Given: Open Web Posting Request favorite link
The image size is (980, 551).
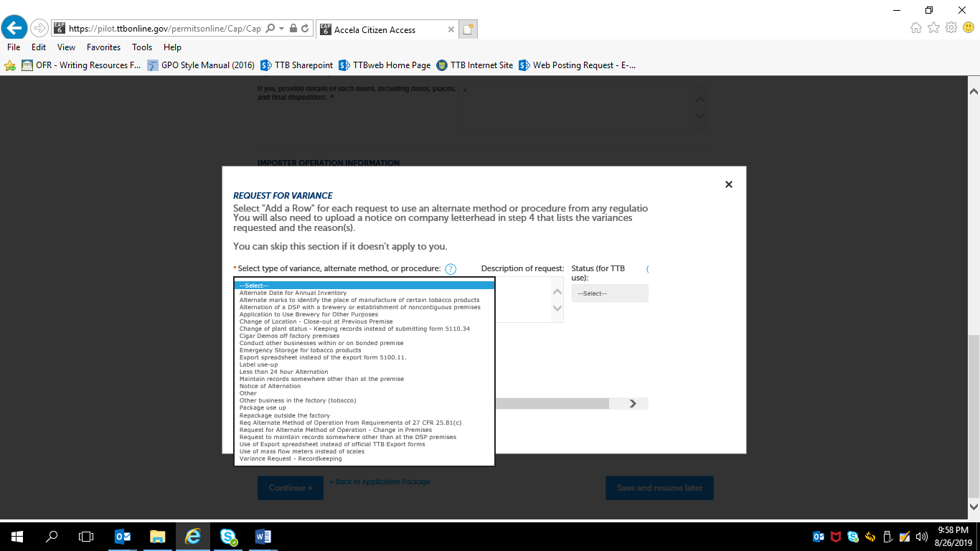Looking at the screenshot, I should (x=578, y=65).
